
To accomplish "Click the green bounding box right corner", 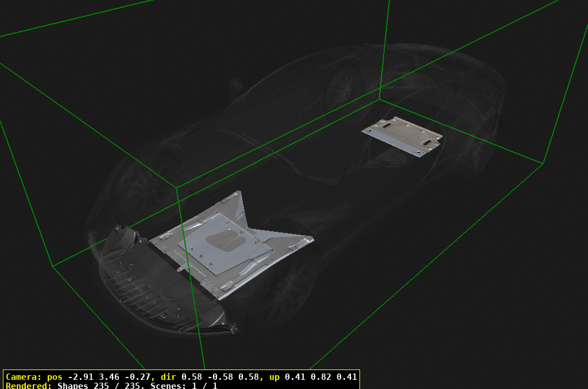I will [543, 163].
